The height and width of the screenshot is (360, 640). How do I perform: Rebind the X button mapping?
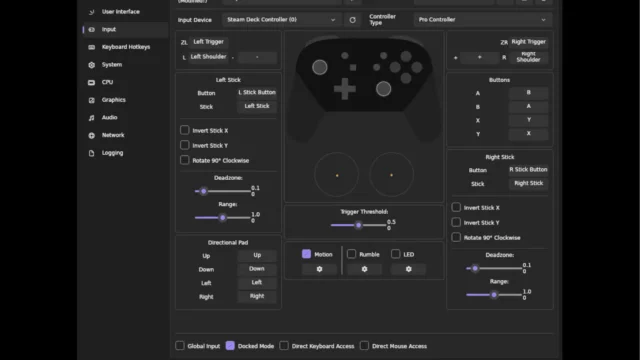[x=529, y=120]
